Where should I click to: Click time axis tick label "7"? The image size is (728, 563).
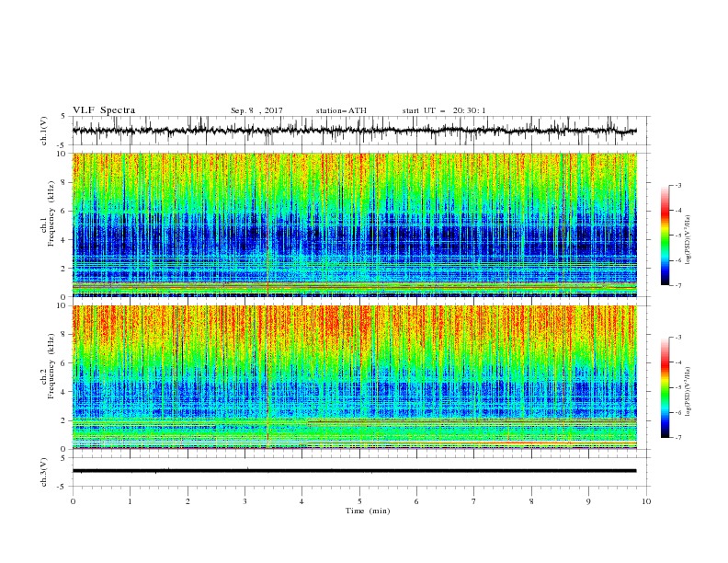point(474,501)
